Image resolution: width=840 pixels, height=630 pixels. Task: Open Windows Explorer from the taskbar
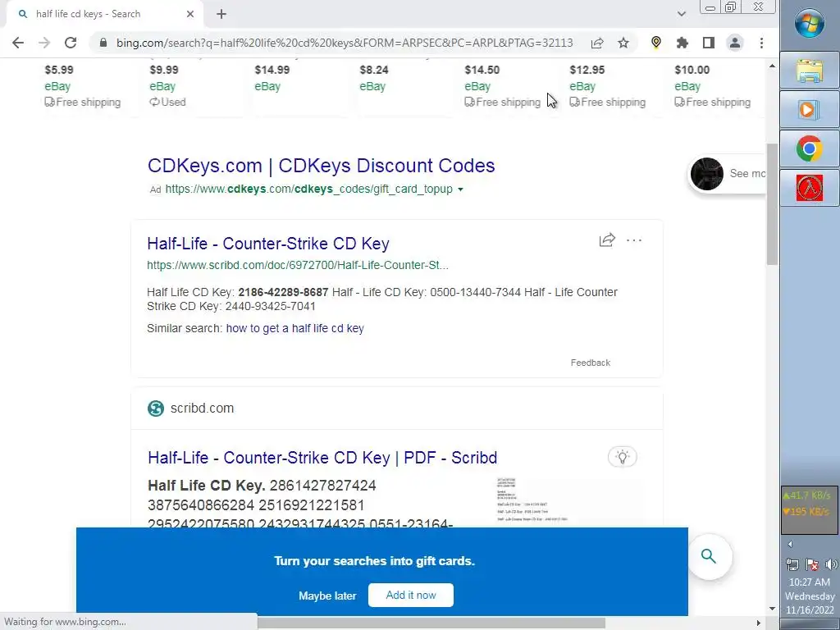pyautogui.click(x=810, y=71)
